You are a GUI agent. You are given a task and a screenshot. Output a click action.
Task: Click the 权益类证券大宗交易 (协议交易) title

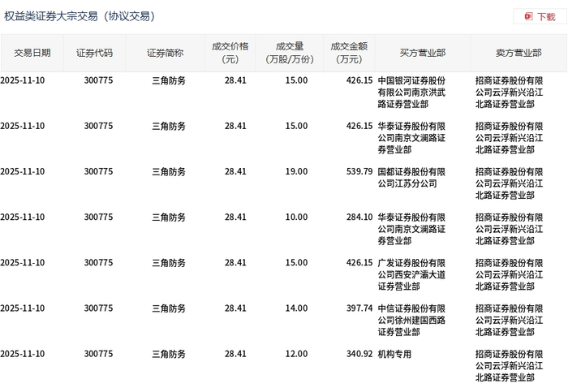[x=80, y=16]
